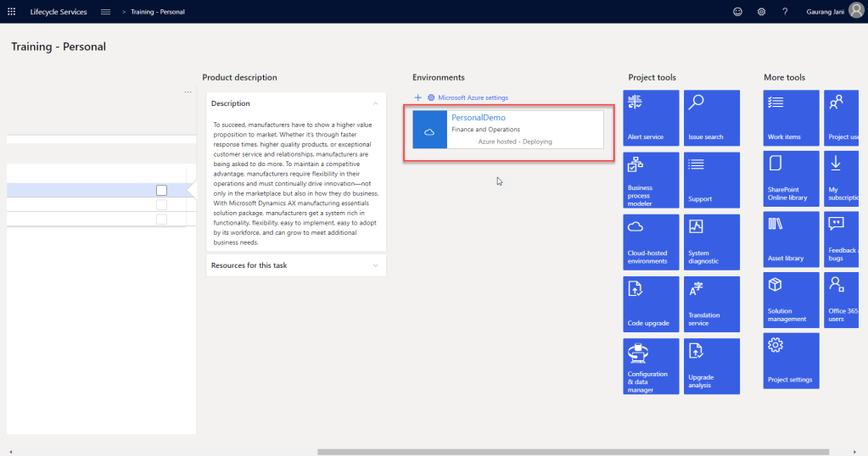Open the Alert service tile
Viewport: 868px width, 456px height.
[x=651, y=118]
